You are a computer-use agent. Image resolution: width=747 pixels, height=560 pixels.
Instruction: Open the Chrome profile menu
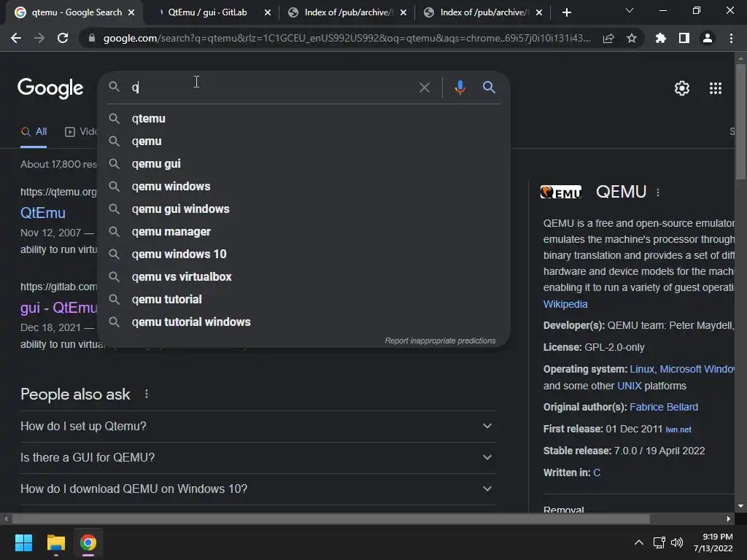[x=708, y=38]
